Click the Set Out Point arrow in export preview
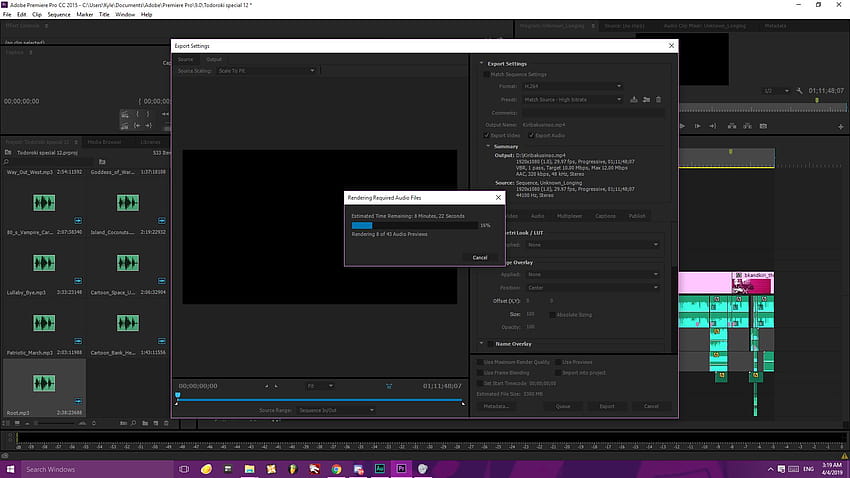This screenshot has height=478, width=850. coord(276,386)
